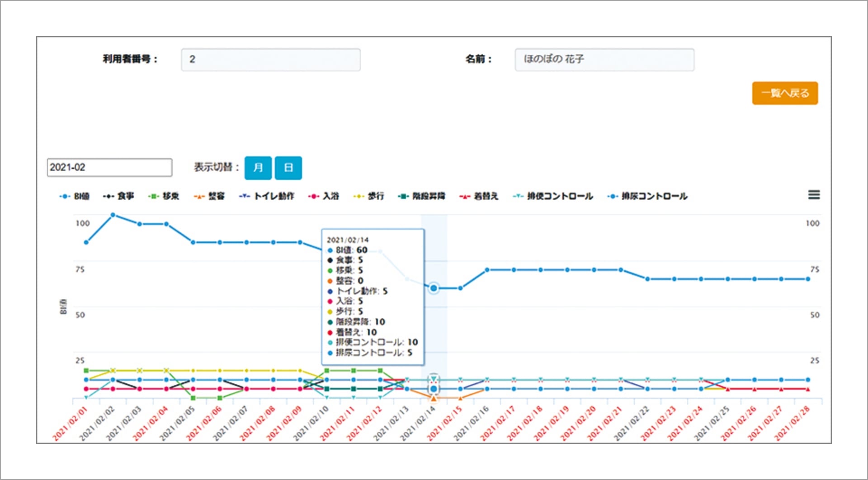Click BI値 peak point on 2021/02/02
This screenshot has width=868, height=480.
click(113, 215)
